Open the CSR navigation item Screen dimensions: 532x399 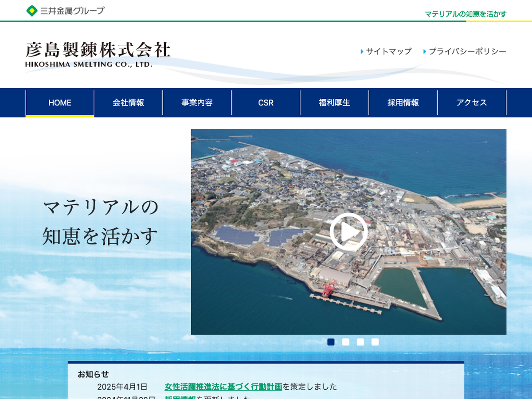(266, 102)
